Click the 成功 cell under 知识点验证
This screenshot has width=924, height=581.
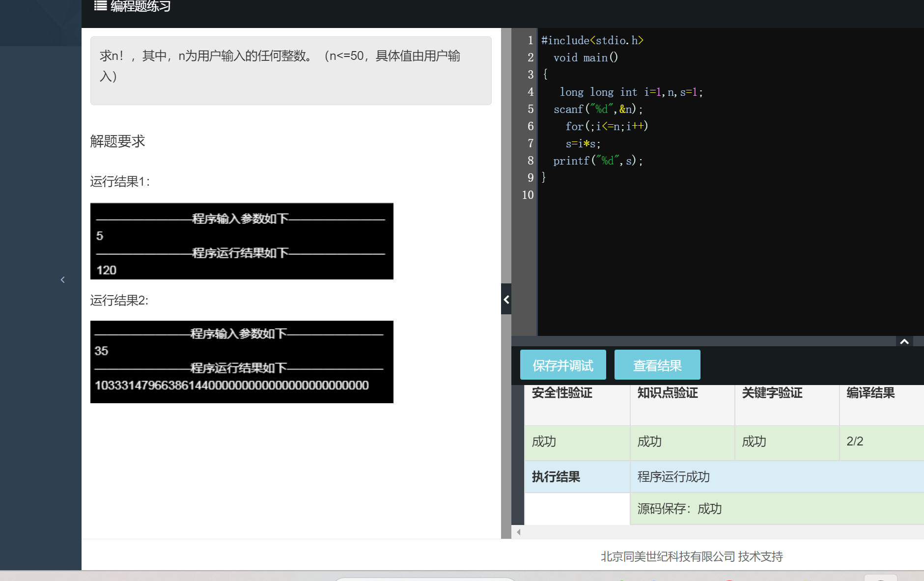pyautogui.click(x=682, y=443)
